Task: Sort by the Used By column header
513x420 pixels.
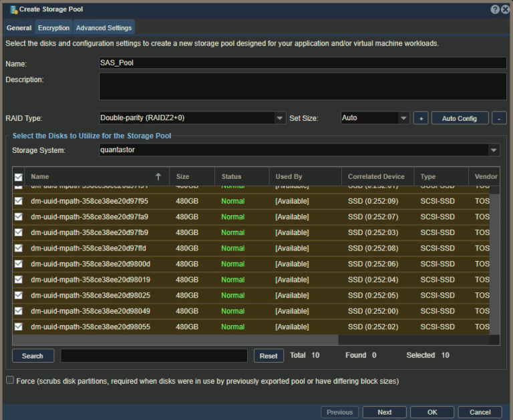Action: [305, 177]
